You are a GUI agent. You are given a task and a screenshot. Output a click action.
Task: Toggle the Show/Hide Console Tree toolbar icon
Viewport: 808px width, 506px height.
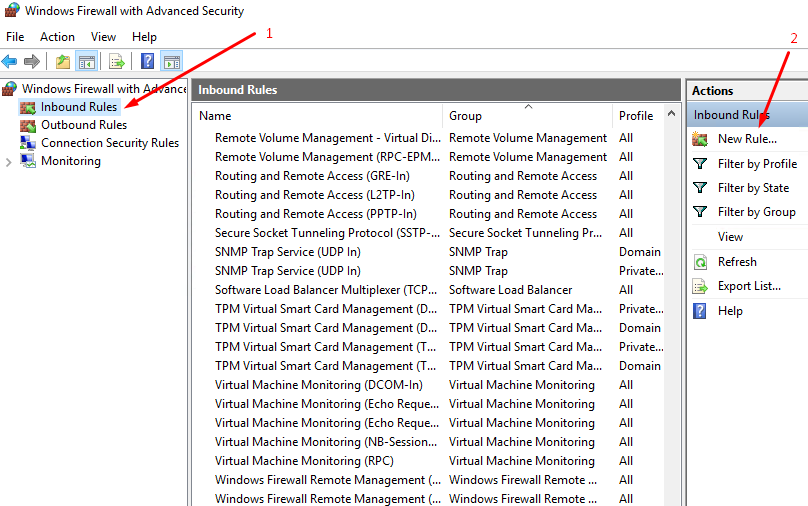(87, 62)
